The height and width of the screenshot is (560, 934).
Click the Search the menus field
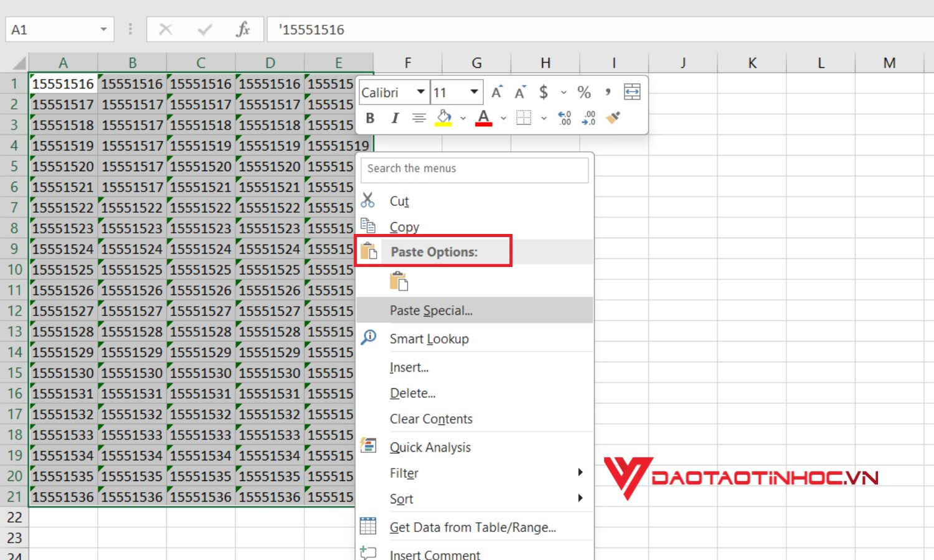click(474, 169)
